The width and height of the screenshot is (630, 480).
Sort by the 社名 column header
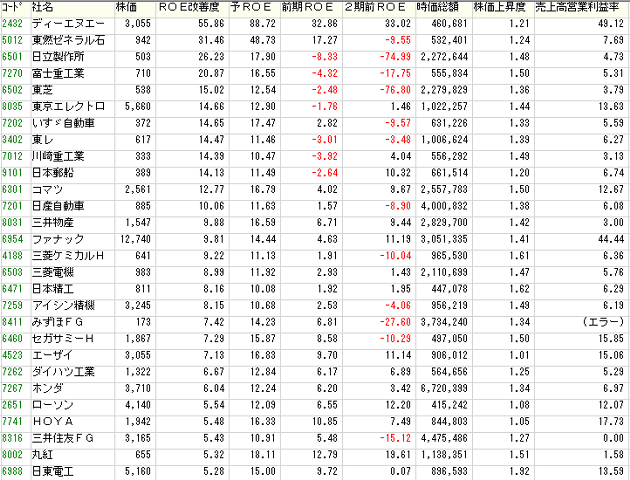43,7
